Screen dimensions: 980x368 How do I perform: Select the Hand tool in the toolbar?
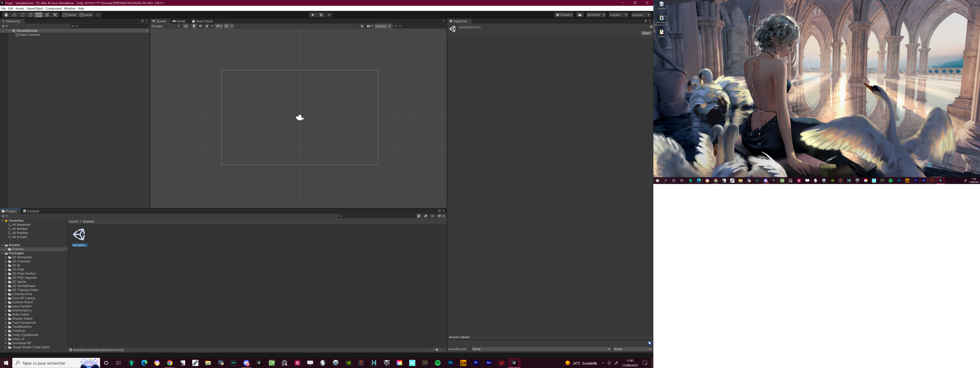(6, 14)
